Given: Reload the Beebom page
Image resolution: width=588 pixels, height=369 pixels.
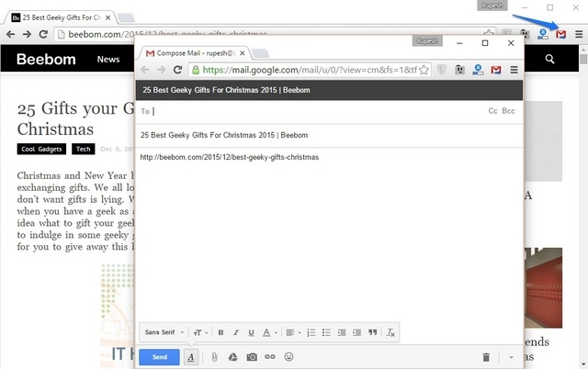Looking at the screenshot, I should (x=43, y=35).
